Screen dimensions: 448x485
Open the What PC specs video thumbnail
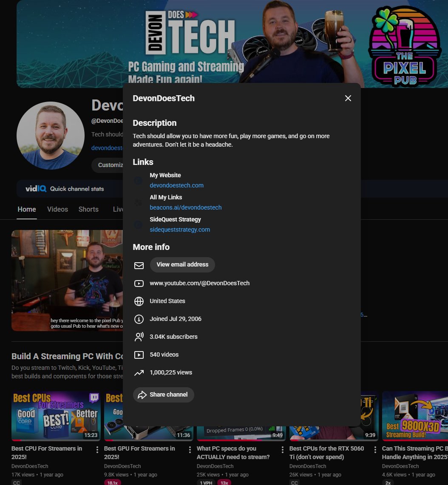click(x=241, y=433)
